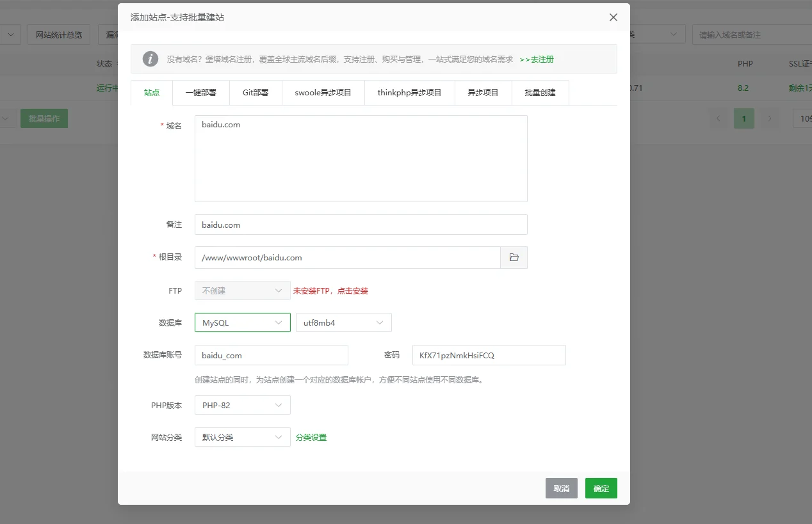Image resolution: width=812 pixels, height=524 pixels.
Task: Open the 异步项目 tab
Action: tap(483, 92)
